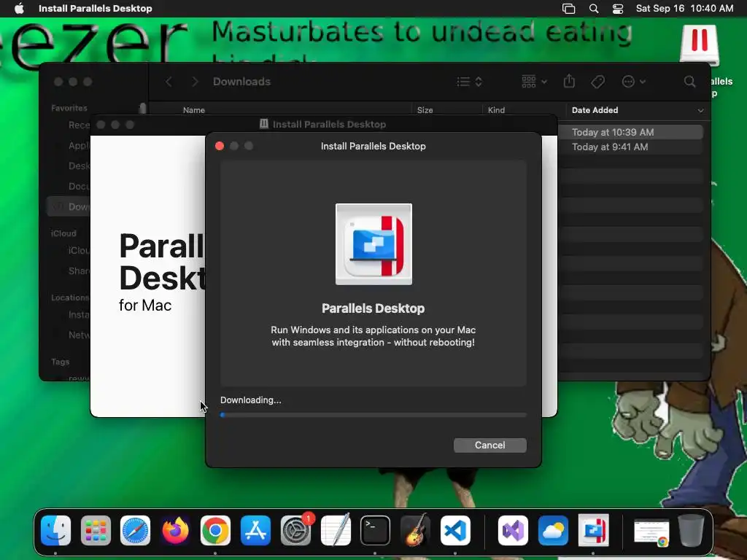
Task: Select Recents in Finder sidebar
Action: pos(79,125)
